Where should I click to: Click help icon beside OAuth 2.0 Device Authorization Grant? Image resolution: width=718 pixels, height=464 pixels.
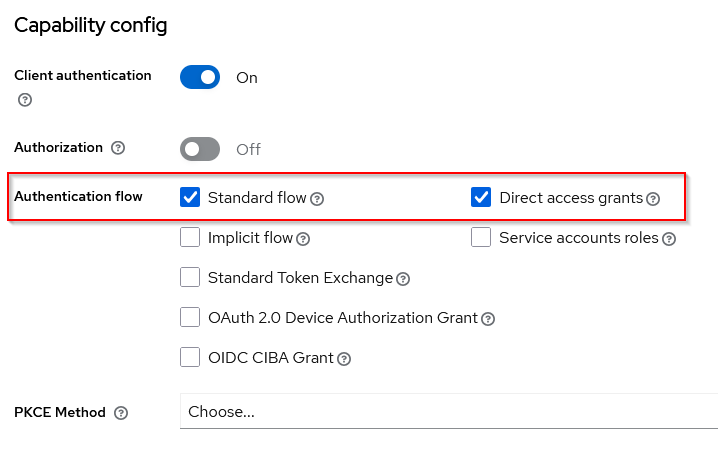(x=488, y=319)
